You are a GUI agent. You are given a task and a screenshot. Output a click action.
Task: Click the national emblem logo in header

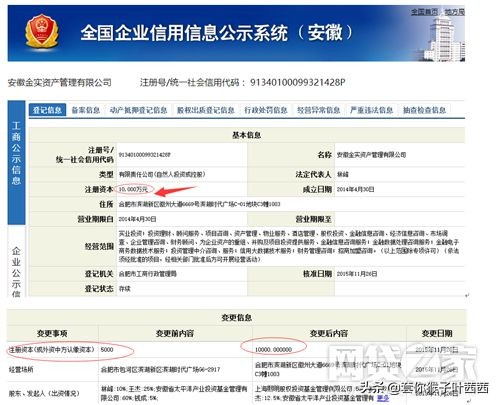(x=41, y=32)
